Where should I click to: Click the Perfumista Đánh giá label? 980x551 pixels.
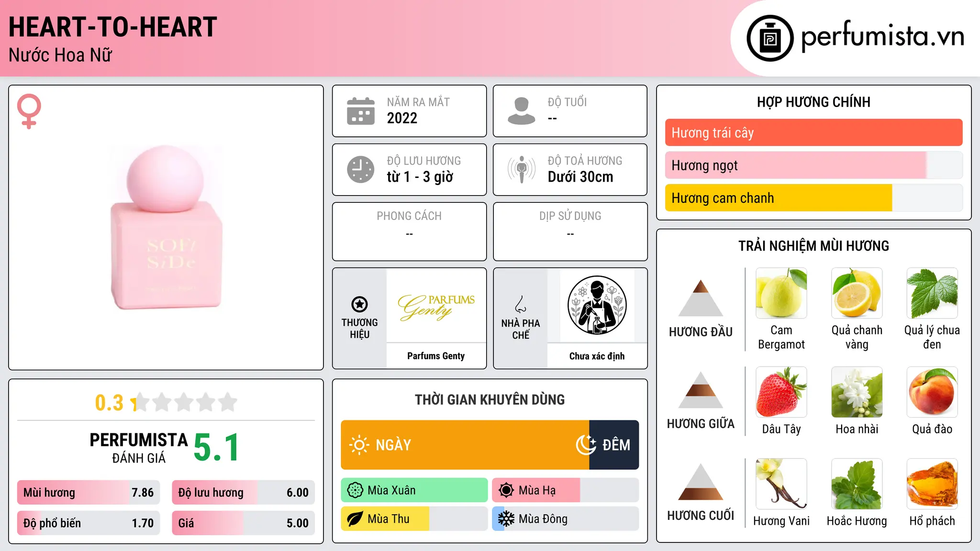point(139,448)
